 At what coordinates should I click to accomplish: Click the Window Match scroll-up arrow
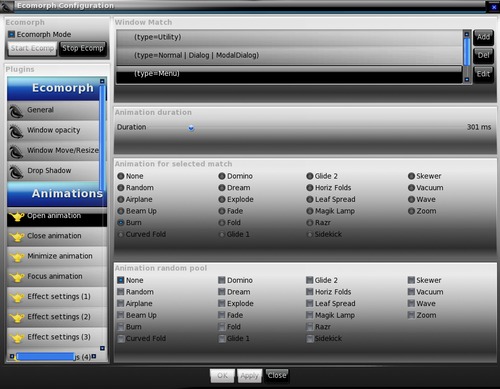pos(467,34)
